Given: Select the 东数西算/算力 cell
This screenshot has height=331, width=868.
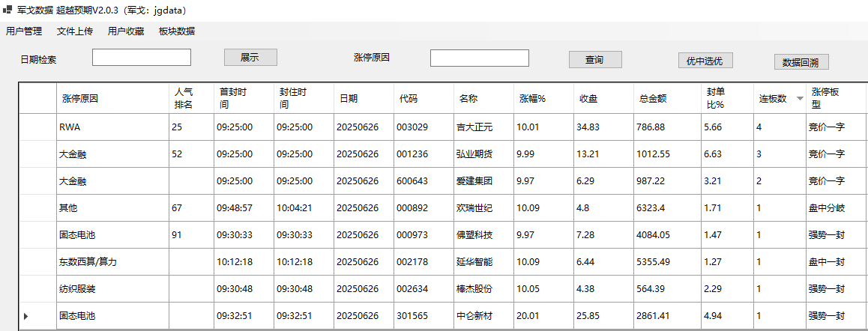Looking at the screenshot, I should click(113, 262).
